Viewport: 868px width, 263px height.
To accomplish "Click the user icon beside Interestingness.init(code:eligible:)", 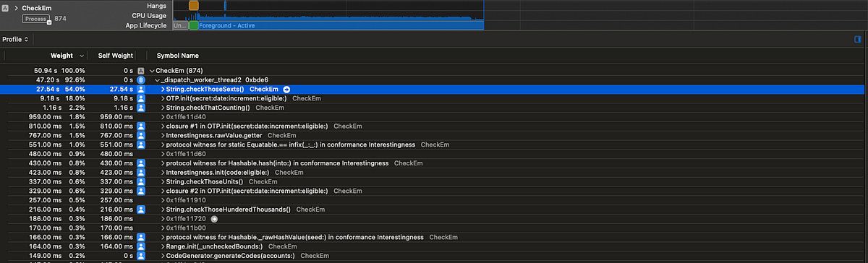I will [141, 172].
